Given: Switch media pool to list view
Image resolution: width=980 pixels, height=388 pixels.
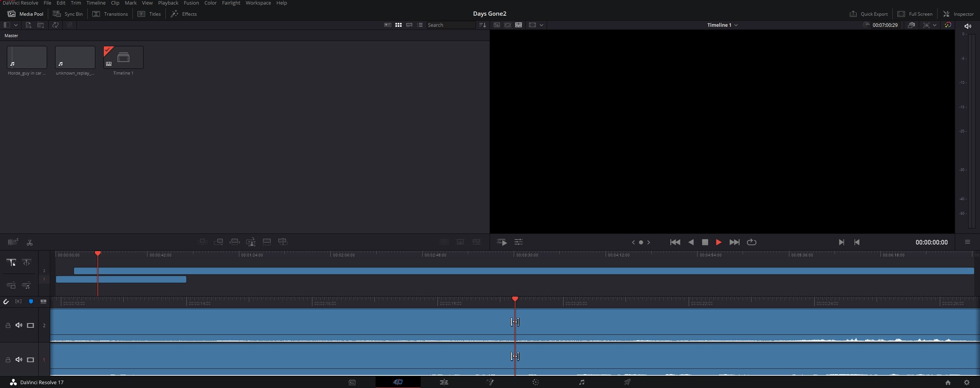Looking at the screenshot, I should pyautogui.click(x=420, y=25).
